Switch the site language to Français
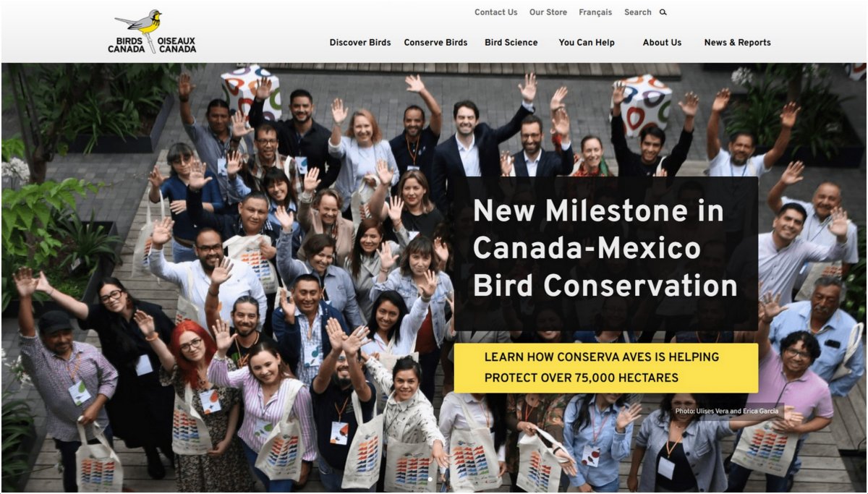 click(x=595, y=12)
